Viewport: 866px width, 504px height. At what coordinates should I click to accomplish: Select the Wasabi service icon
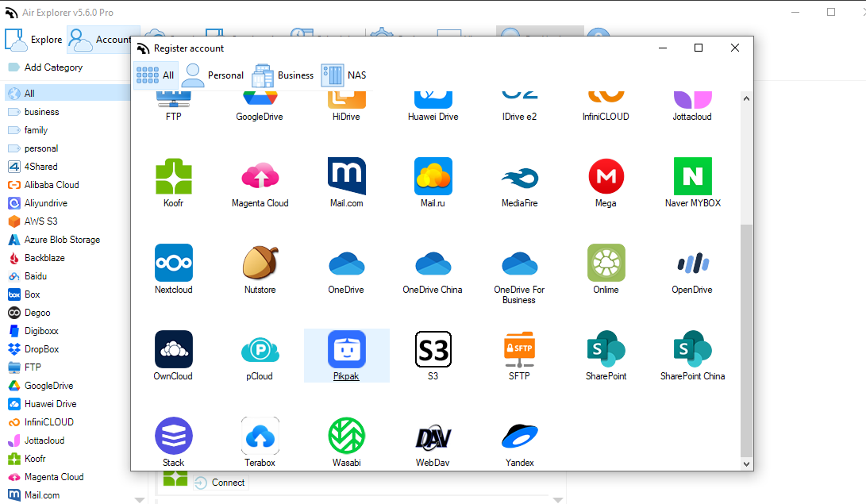pos(346,436)
